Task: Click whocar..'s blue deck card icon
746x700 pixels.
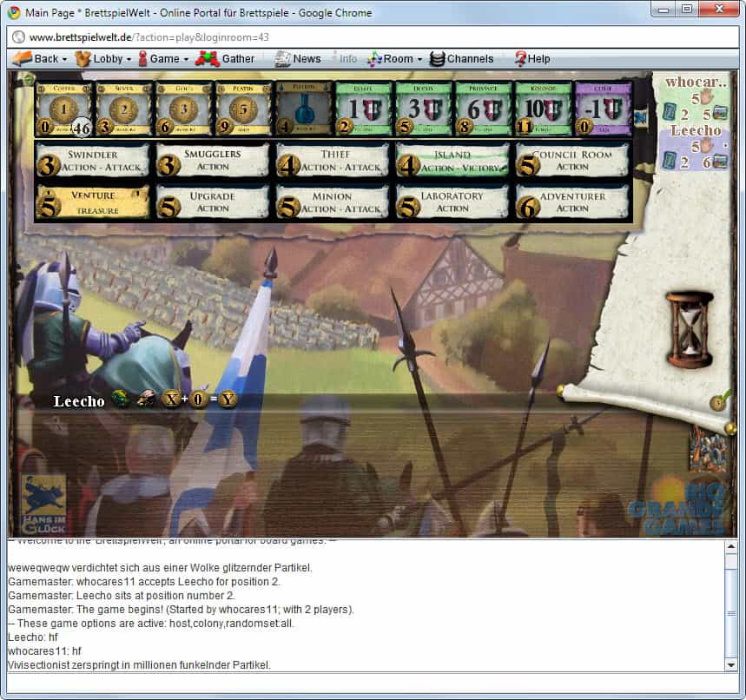Action: [x=670, y=113]
